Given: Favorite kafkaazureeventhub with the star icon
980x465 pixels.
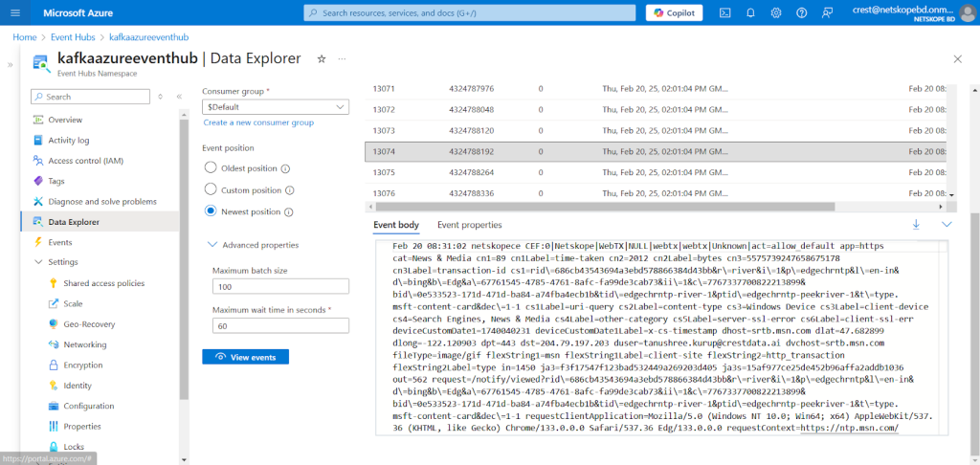Looking at the screenshot, I should [322, 58].
